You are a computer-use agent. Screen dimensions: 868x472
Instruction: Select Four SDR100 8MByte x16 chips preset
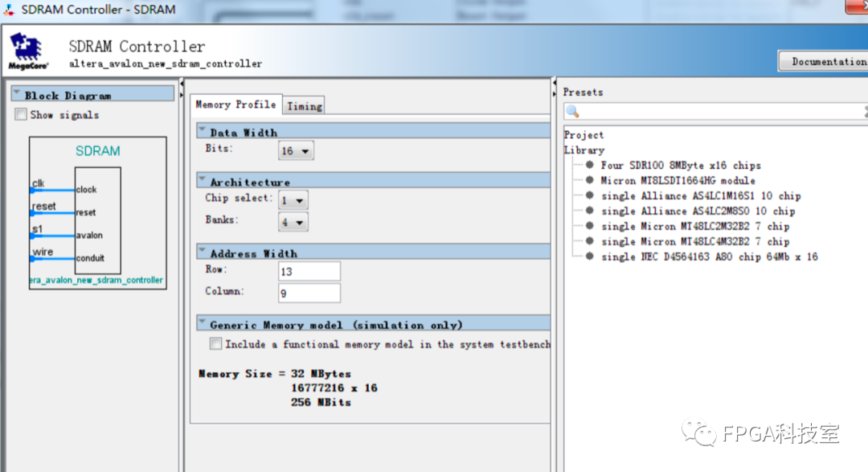681,165
